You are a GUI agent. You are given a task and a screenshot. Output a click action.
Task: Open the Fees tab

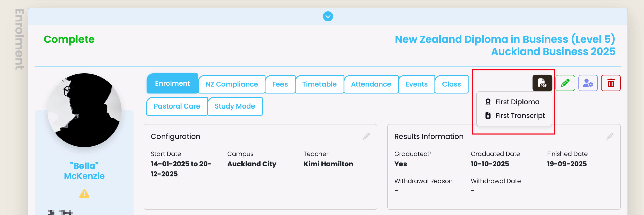tap(280, 84)
